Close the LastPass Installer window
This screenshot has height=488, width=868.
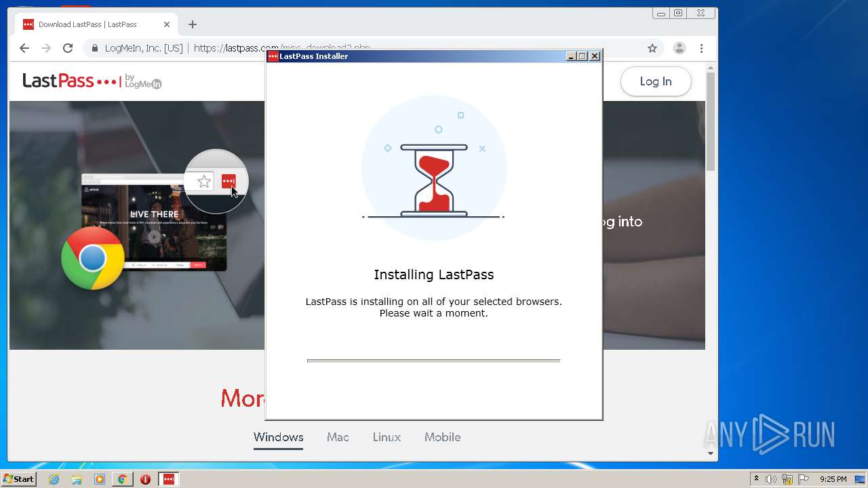coord(595,56)
